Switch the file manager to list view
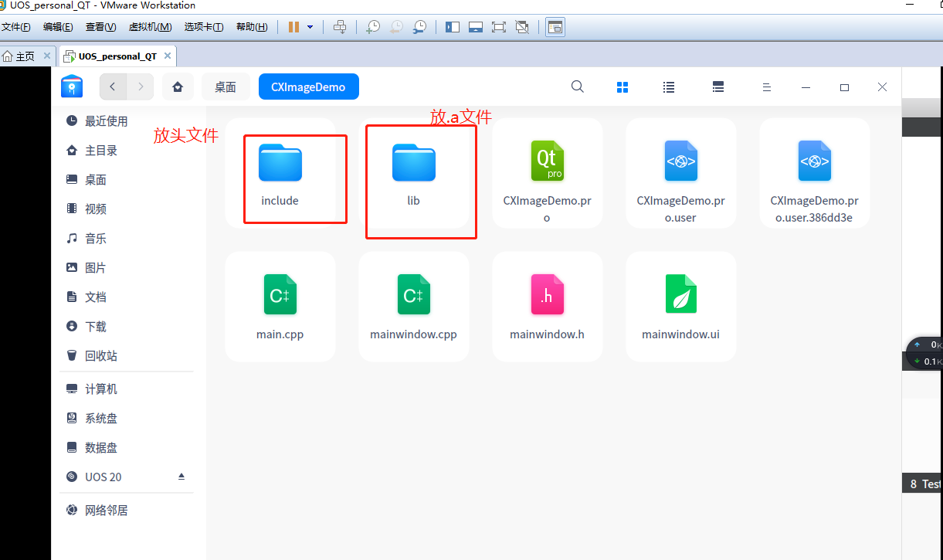This screenshot has height=560, width=943. pyautogui.click(x=668, y=87)
